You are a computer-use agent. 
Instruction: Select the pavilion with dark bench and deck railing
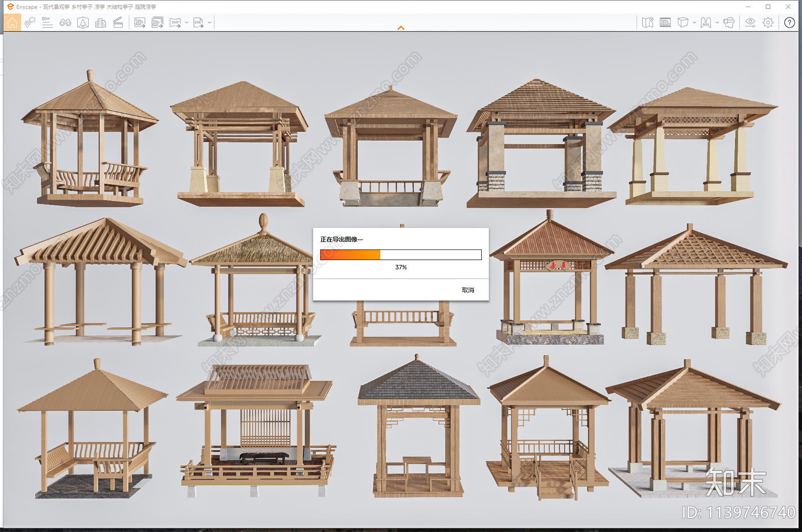pyautogui.click(x=257, y=431)
